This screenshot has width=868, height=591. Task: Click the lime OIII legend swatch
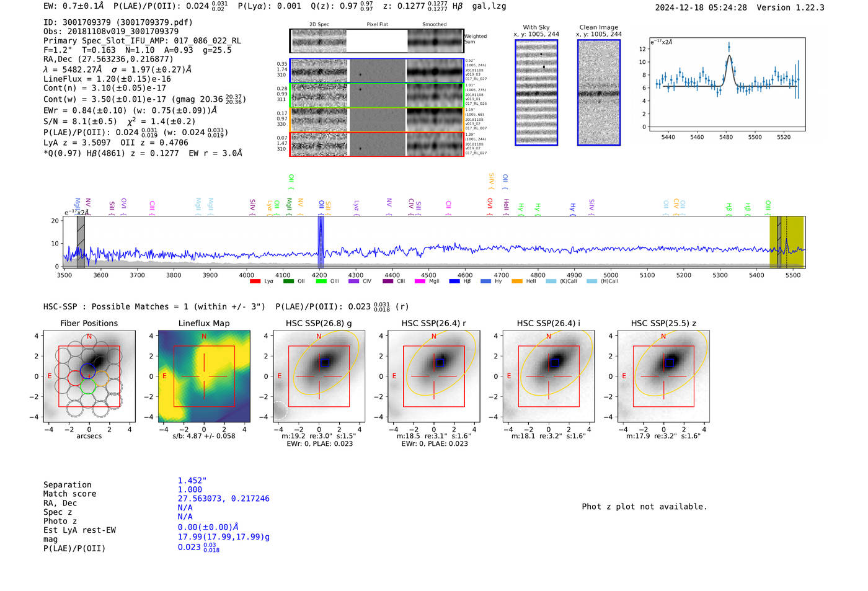coord(321,282)
